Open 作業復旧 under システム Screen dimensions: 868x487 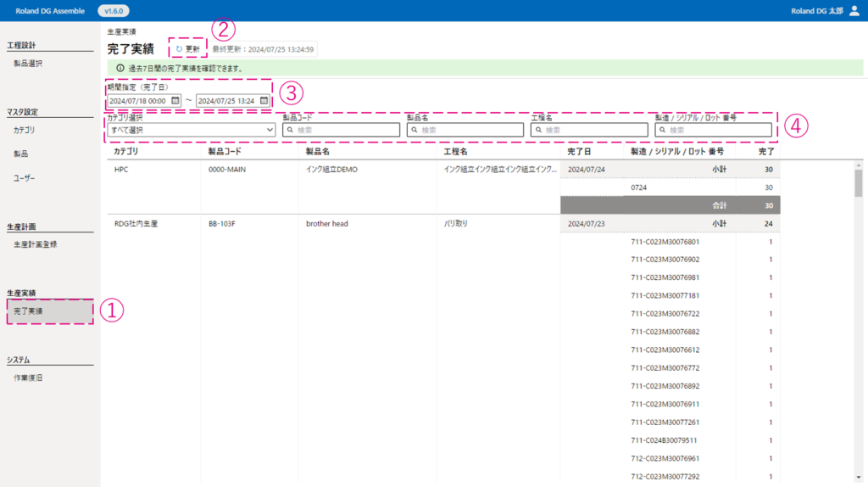(28, 378)
